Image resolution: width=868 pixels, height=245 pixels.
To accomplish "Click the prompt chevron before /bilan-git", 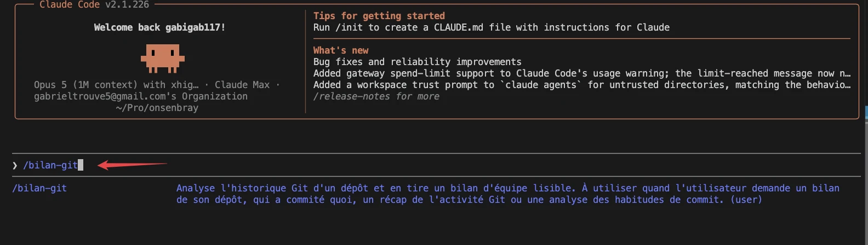I will (x=15, y=165).
